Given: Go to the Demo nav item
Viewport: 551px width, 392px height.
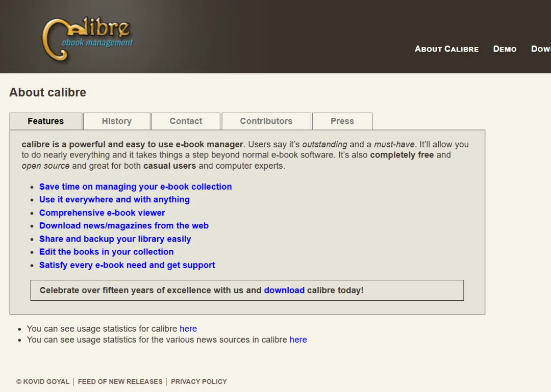Looking at the screenshot, I should 505,49.
